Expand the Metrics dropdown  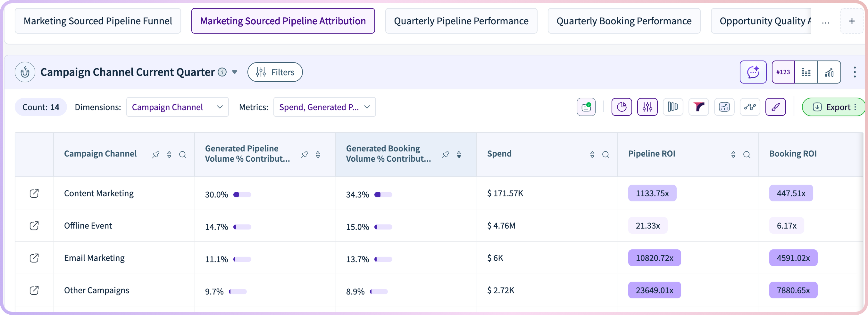[x=324, y=107]
